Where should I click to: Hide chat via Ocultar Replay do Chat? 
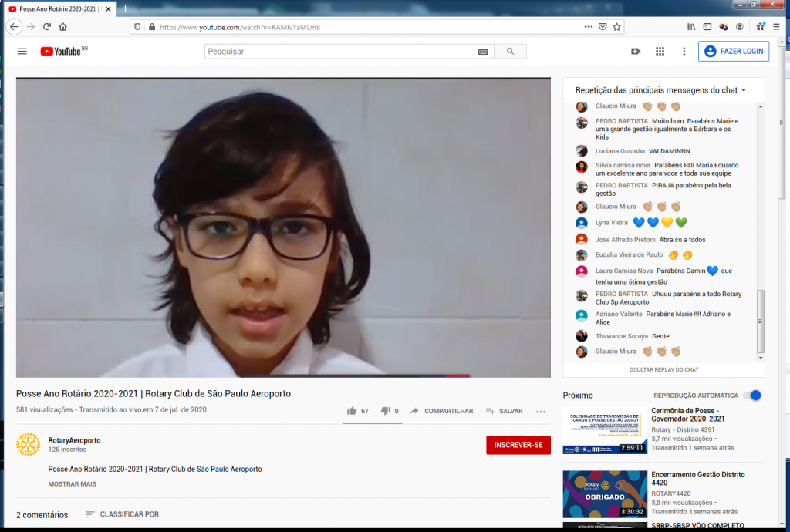tap(663, 369)
